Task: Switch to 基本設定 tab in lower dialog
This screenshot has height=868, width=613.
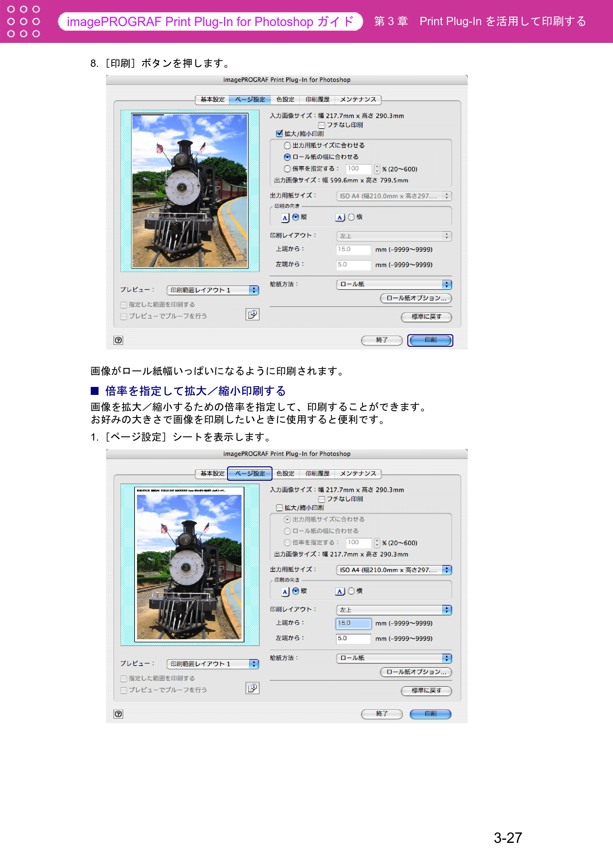Action: (x=212, y=473)
